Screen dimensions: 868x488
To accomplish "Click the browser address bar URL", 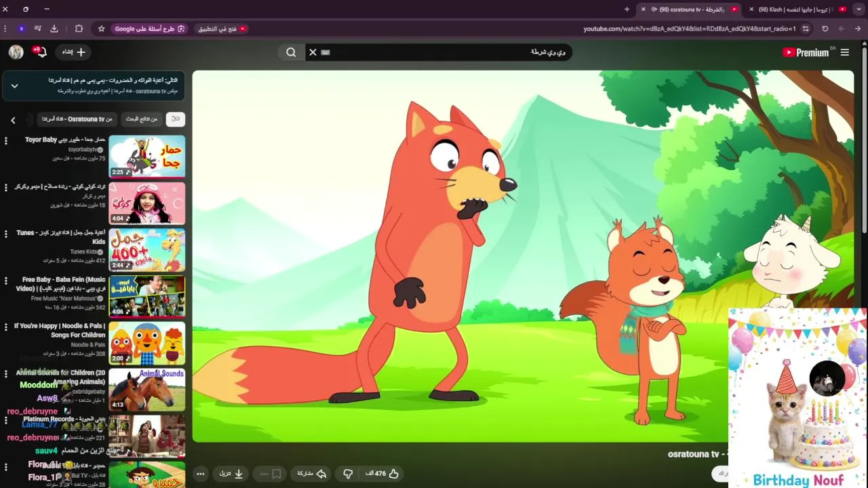I will click(x=690, y=28).
